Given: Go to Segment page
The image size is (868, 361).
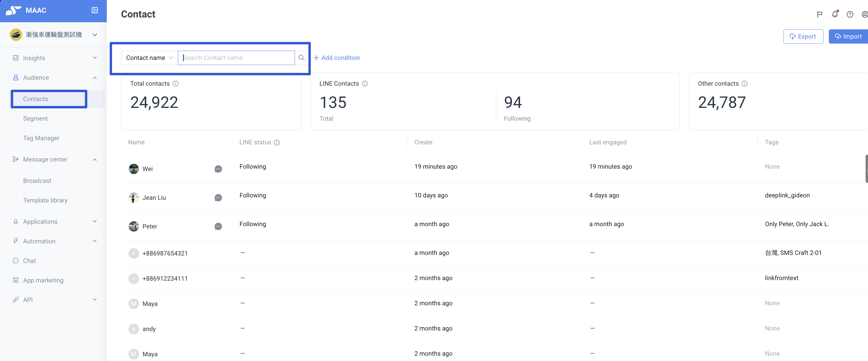Looking at the screenshot, I should coord(35,118).
